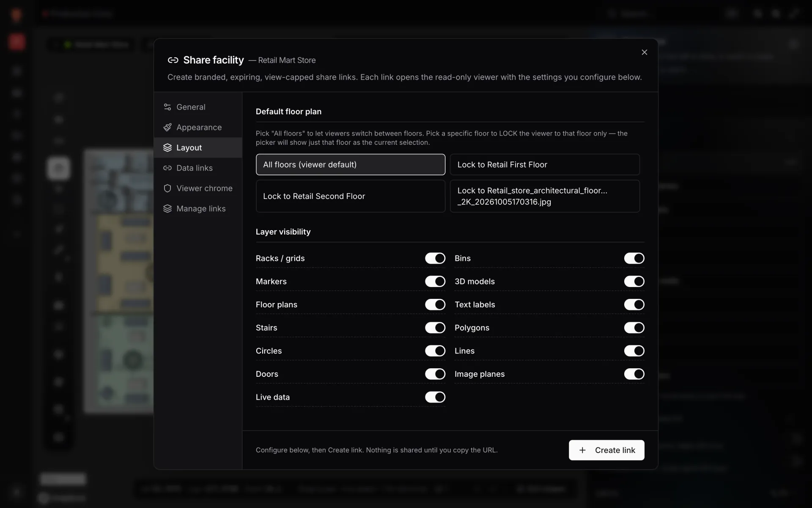Turn off Image planes layer

(x=634, y=374)
